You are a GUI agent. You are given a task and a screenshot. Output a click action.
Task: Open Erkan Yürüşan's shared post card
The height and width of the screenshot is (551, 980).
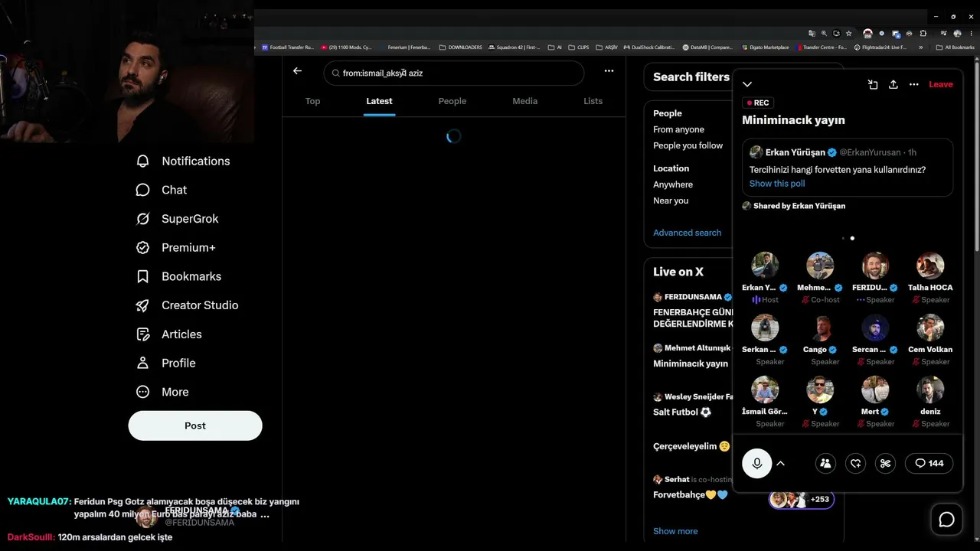click(848, 168)
